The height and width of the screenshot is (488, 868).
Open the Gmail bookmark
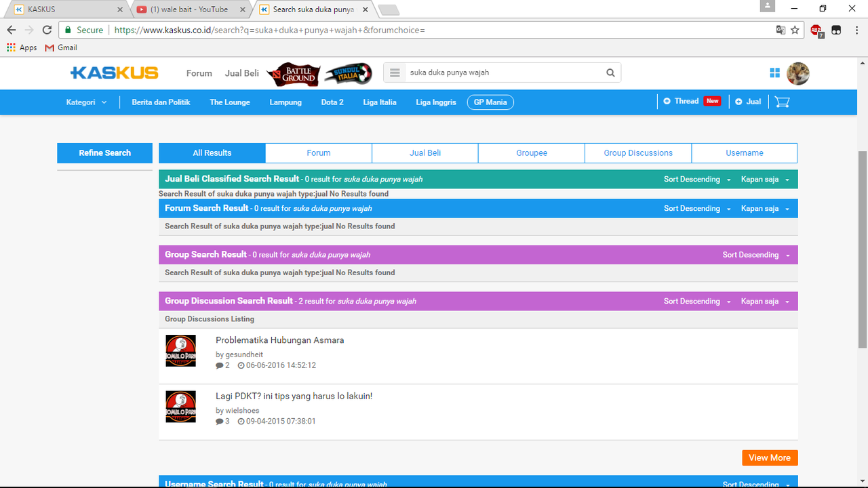pos(61,47)
